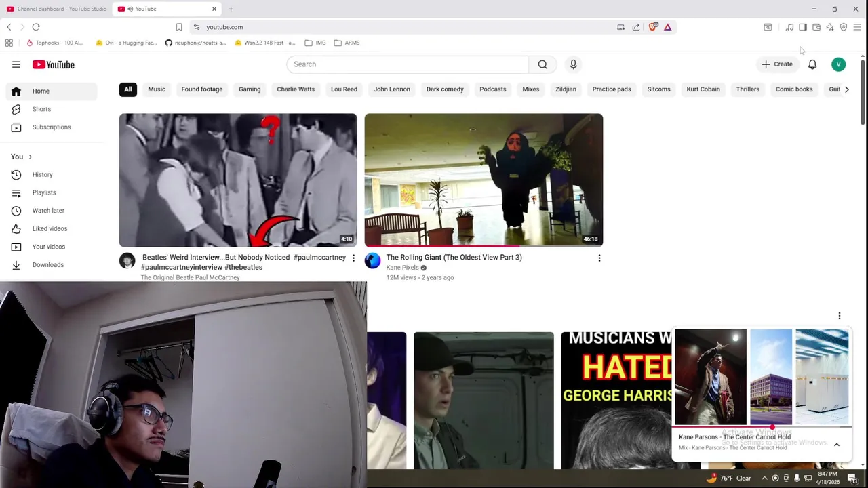Select the Charlie Watts chip

(296, 89)
